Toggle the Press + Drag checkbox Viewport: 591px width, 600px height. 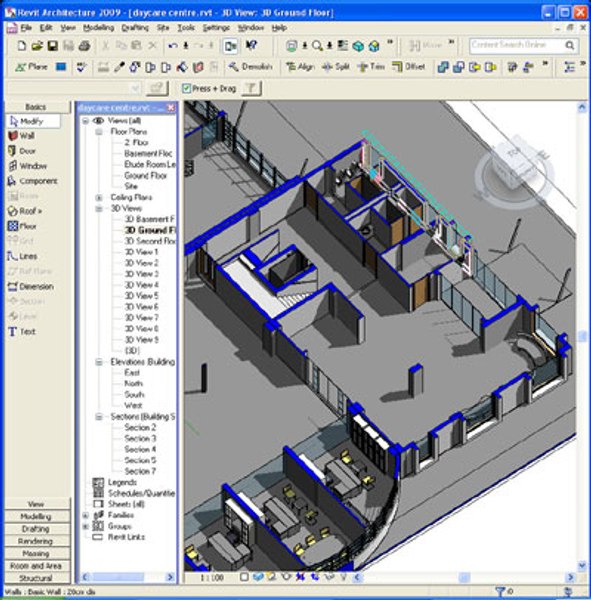click(x=186, y=89)
